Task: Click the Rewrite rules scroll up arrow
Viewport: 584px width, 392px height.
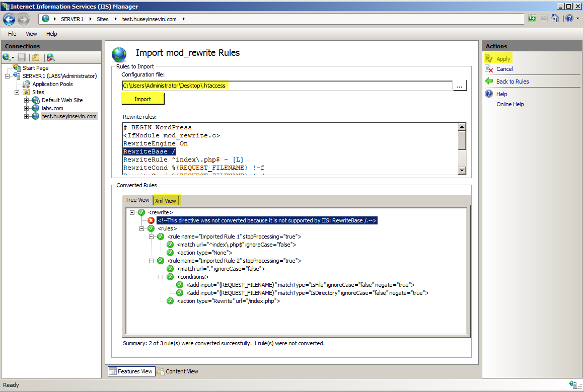Action: tap(462, 127)
